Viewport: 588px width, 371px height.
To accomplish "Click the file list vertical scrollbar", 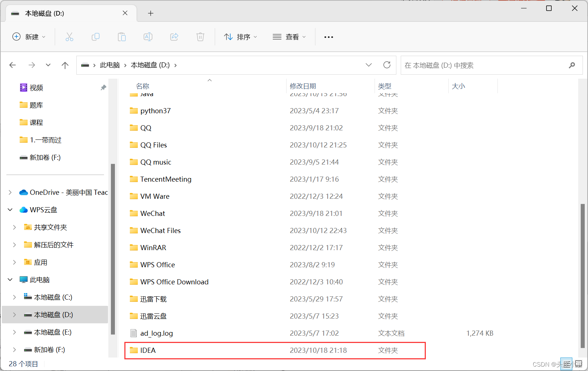I will pos(583,276).
